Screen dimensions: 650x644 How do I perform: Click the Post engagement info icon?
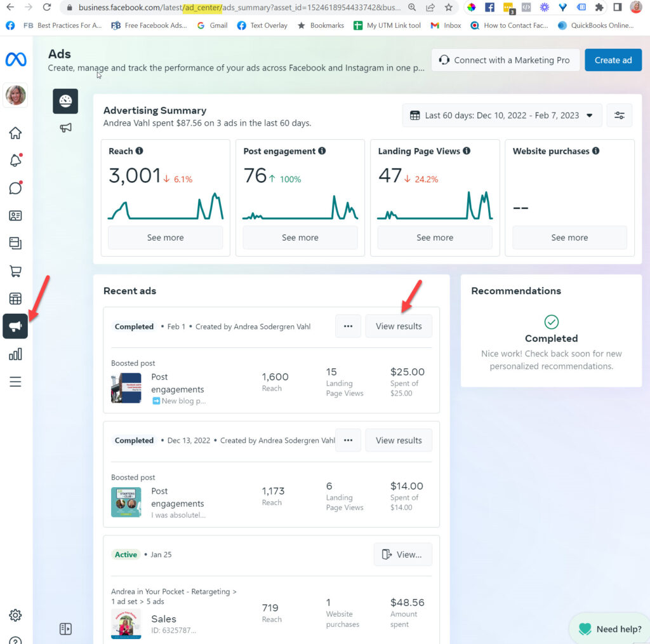[322, 151]
